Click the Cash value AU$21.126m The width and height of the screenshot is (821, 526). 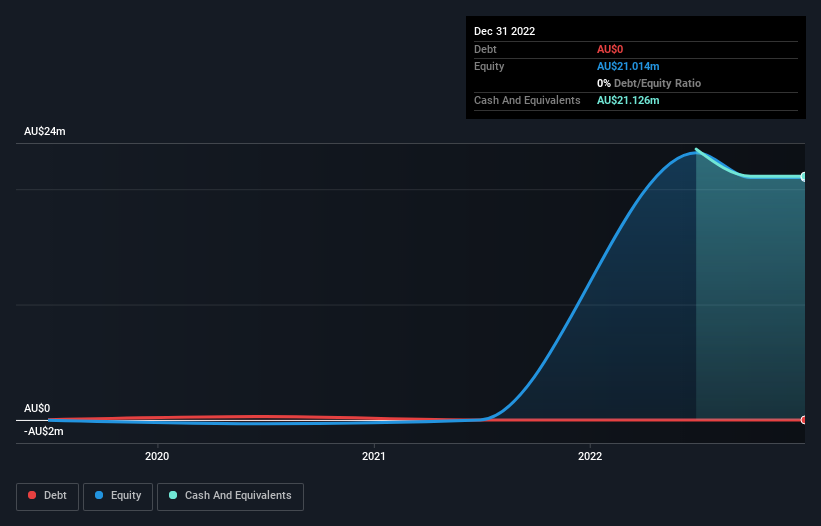(628, 100)
